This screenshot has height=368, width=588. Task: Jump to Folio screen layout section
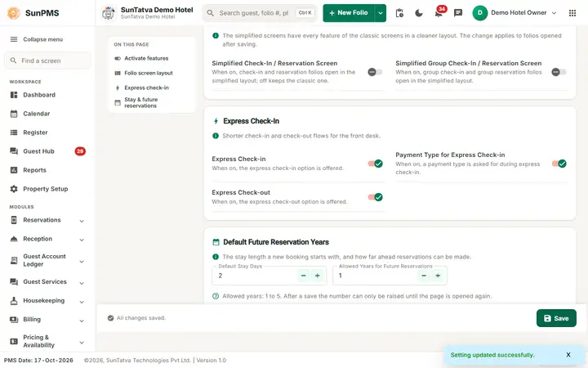pyautogui.click(x=149, y=73)
